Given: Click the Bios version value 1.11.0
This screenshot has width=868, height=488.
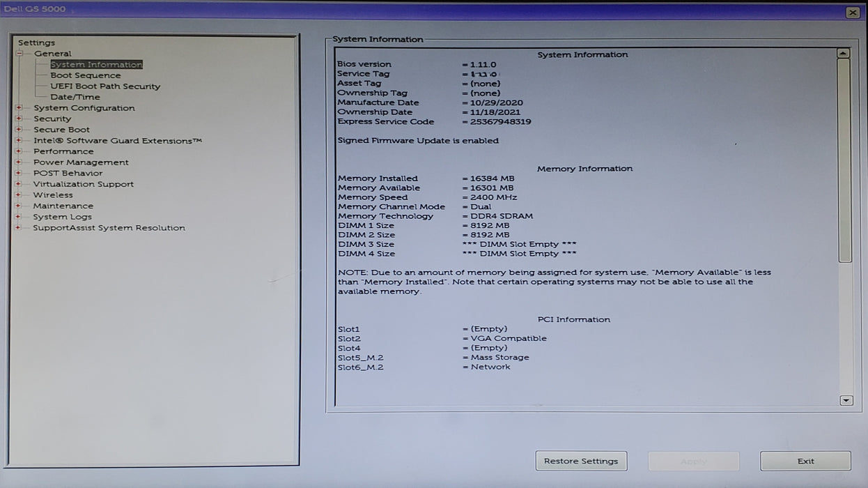Looking at the screenshot, I should pos(483,64).
